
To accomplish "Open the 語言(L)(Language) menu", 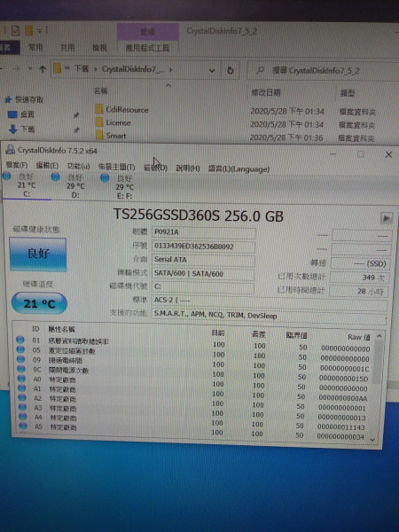I will coord(239,168).
